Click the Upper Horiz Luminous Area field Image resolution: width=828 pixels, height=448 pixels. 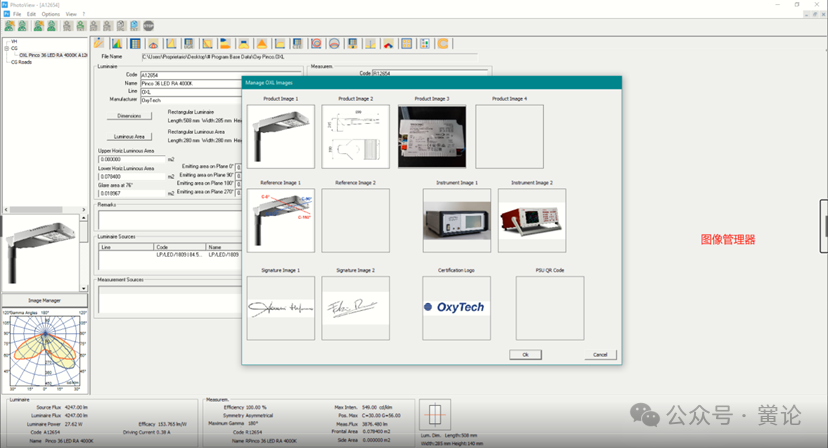point(132,159)
